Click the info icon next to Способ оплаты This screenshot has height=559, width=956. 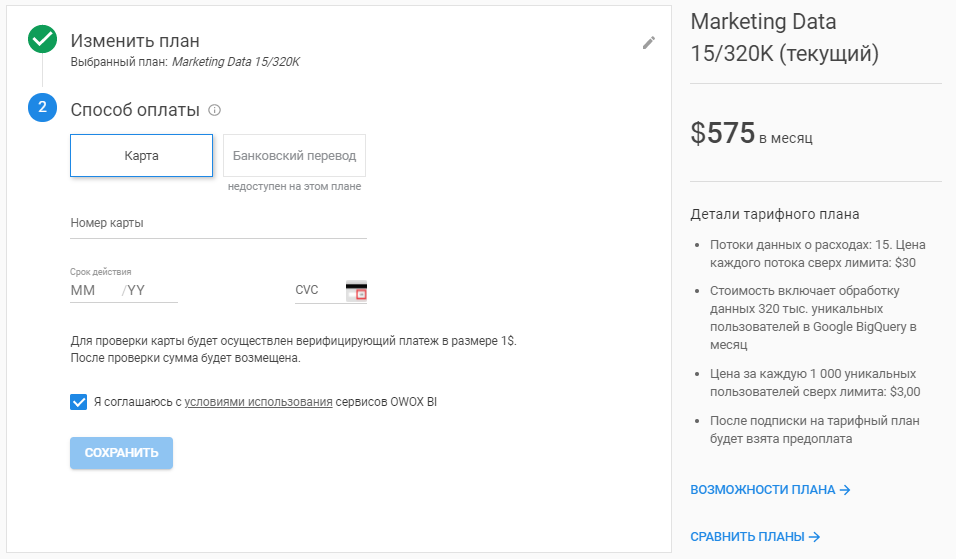[215, 110]
